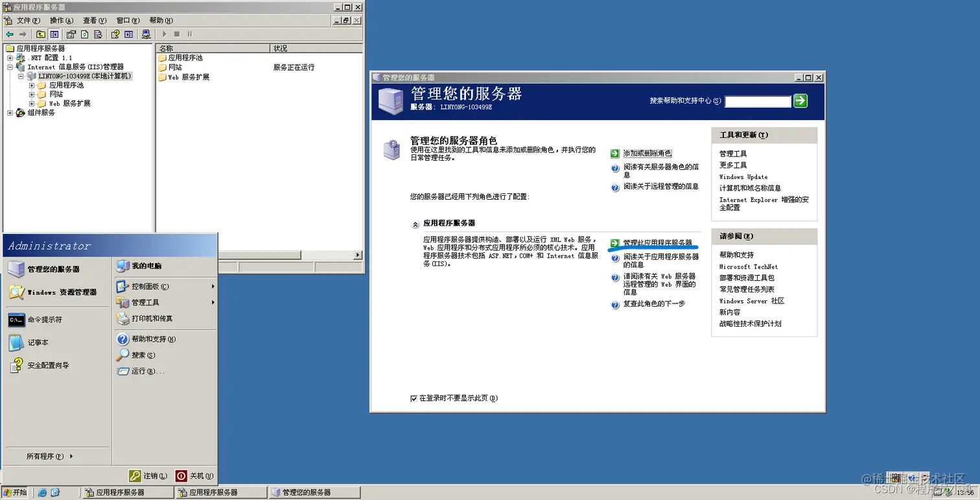The width and height of the screenshot is (980, 500).
Task: Click the Help question-mark toolbar icon
Action: (x=115, y=34)
